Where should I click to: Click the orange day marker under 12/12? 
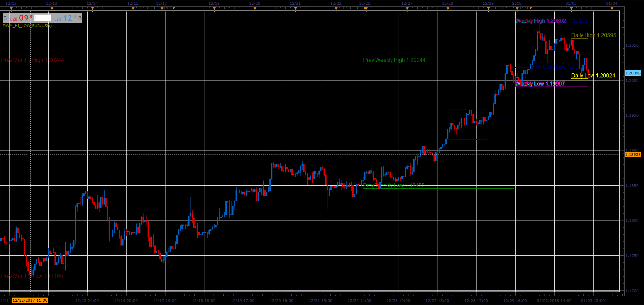coord(11,9)
